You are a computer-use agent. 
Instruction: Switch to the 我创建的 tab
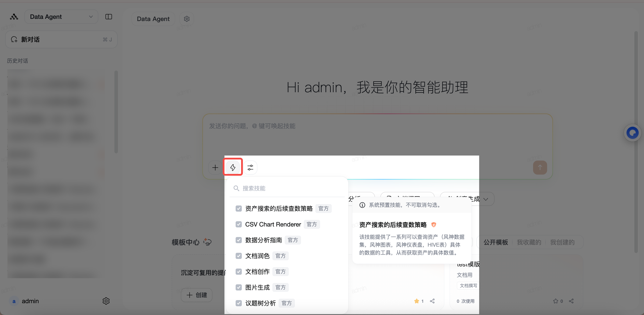pyautogui.click(x=562, y=242)
